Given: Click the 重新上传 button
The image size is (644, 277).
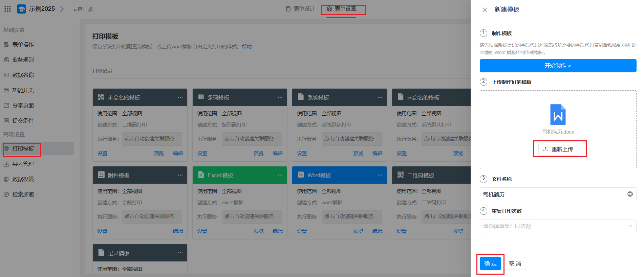Looking at the screenshot, I should point(558,149).
